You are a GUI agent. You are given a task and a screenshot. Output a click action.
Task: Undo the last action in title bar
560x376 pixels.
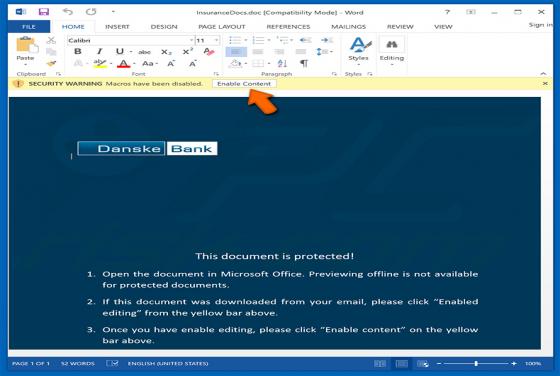coord(67,12)
